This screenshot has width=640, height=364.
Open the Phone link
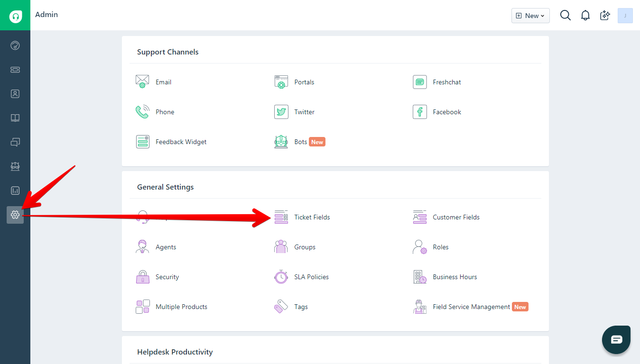[x=165, y=112]
